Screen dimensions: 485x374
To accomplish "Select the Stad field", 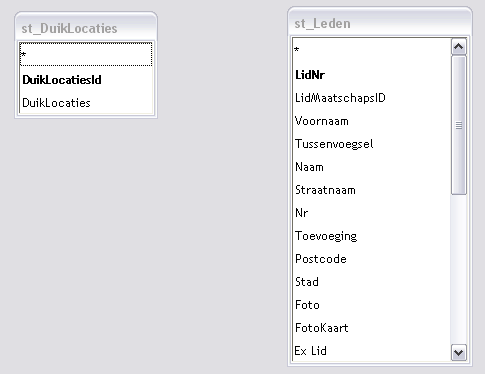I will [x=372, y=282].
